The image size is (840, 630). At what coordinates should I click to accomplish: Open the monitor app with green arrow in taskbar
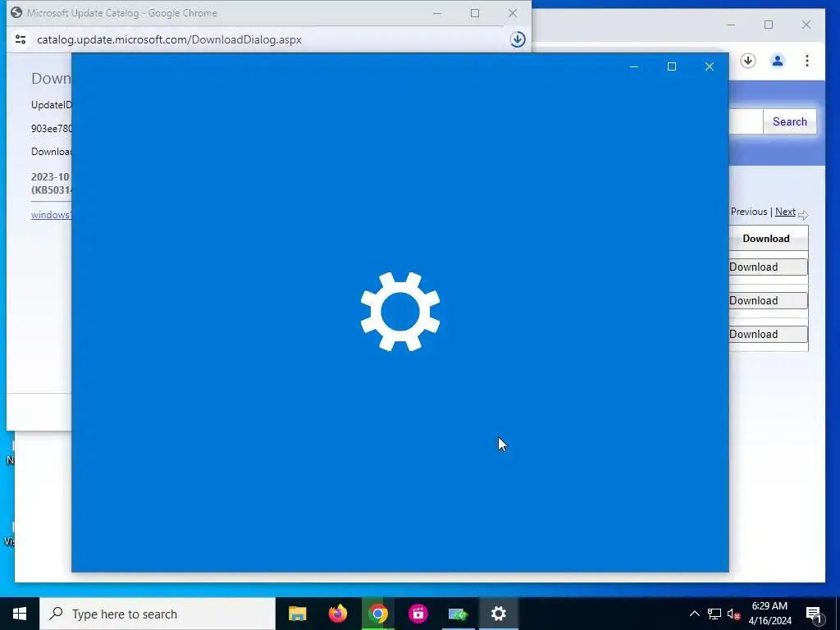[458, 614]
